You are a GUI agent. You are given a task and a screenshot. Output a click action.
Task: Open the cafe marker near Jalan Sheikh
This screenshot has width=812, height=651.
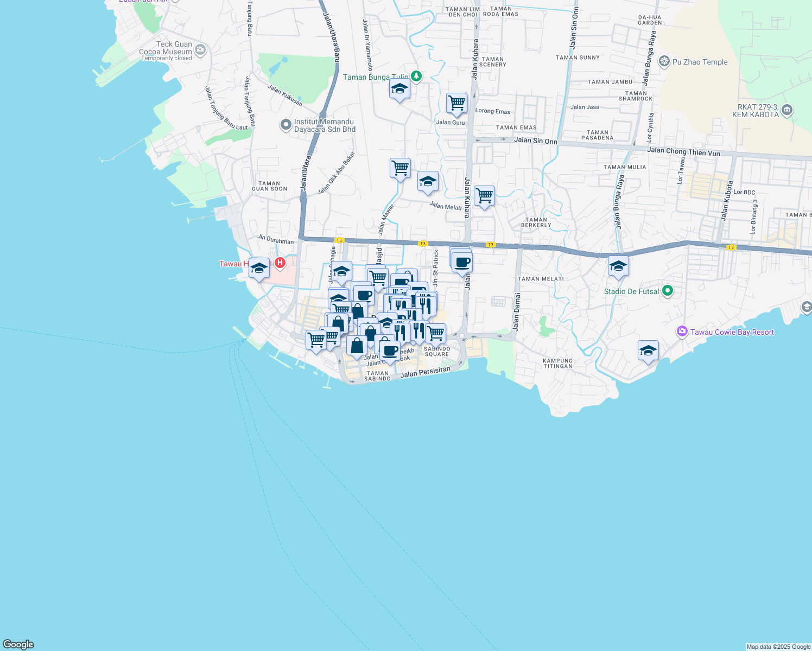pos(390,352)
